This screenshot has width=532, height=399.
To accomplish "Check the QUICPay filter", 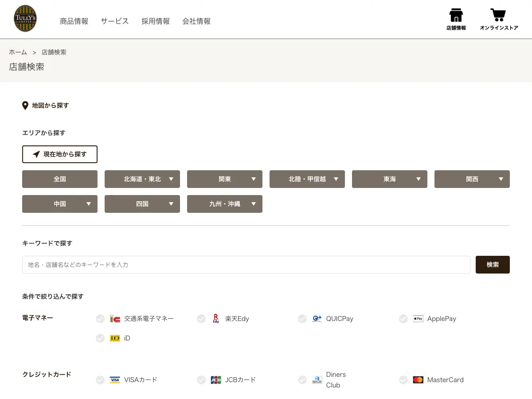I will (302, 319).
